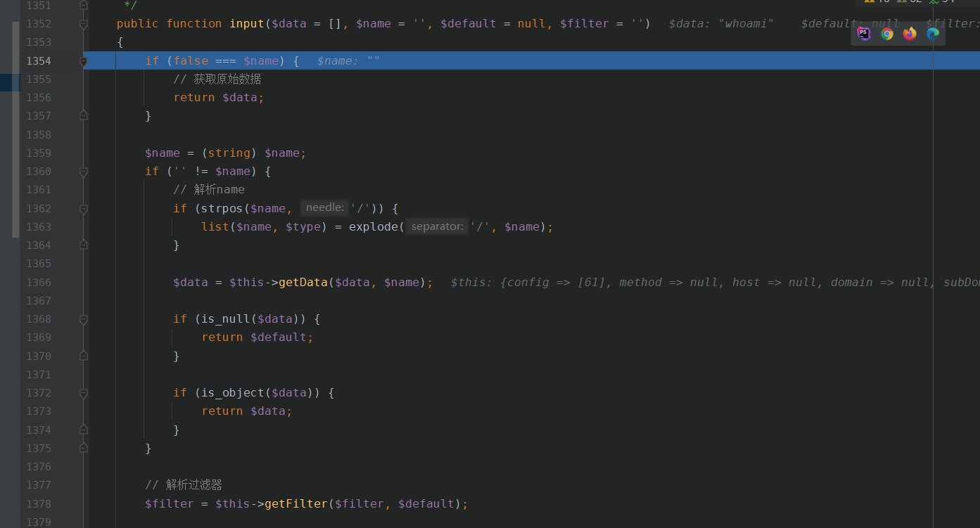Click the doc comment fold marker, line 1351

point(84,6)
